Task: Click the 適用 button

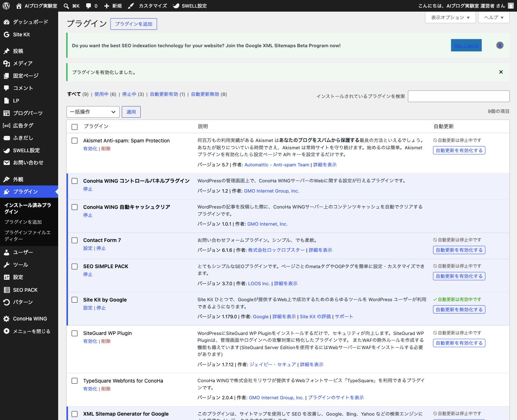Action: click(131, 112)
